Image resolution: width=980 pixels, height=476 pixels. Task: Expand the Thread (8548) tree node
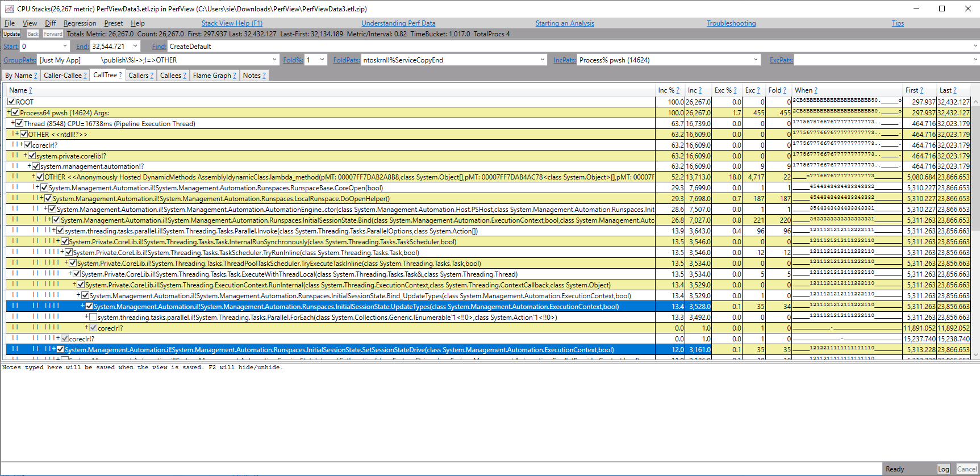13,123
